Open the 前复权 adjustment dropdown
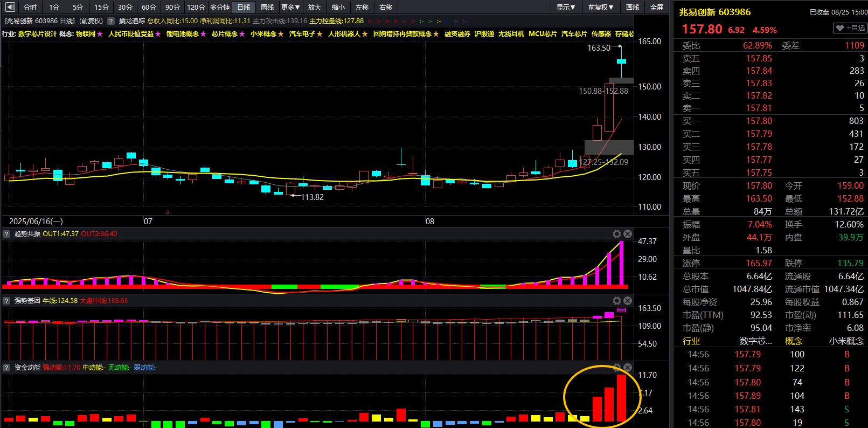Screen dimensions: 868x428 click(x=600, y=7)
